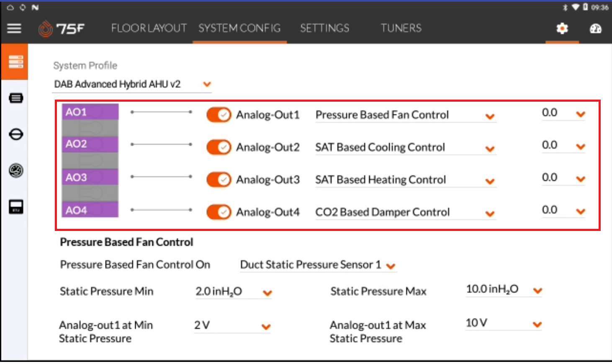This screenshot has height=364, width=612.
Task: Expand the System Profile dropdown
Action: pos(133,84)
